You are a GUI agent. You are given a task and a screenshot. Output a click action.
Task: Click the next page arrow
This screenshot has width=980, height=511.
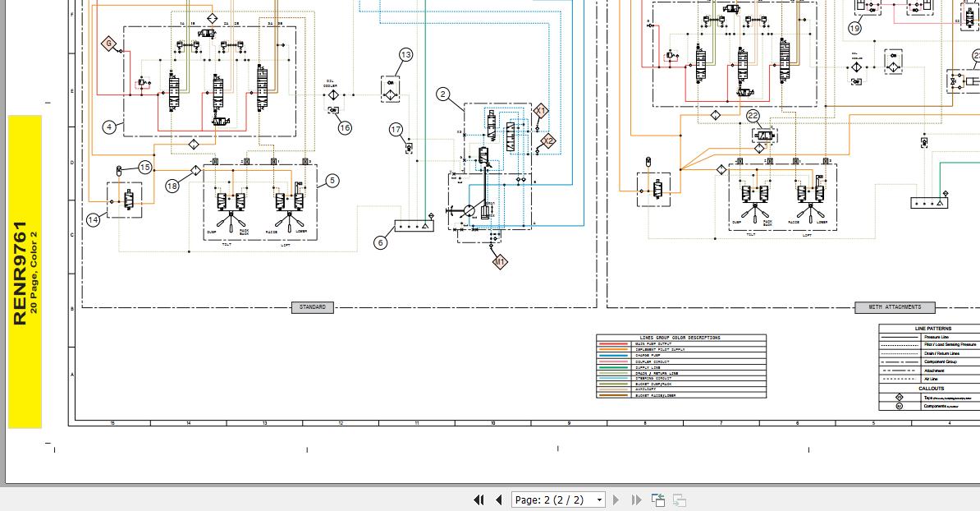click(x=616, y=499)
